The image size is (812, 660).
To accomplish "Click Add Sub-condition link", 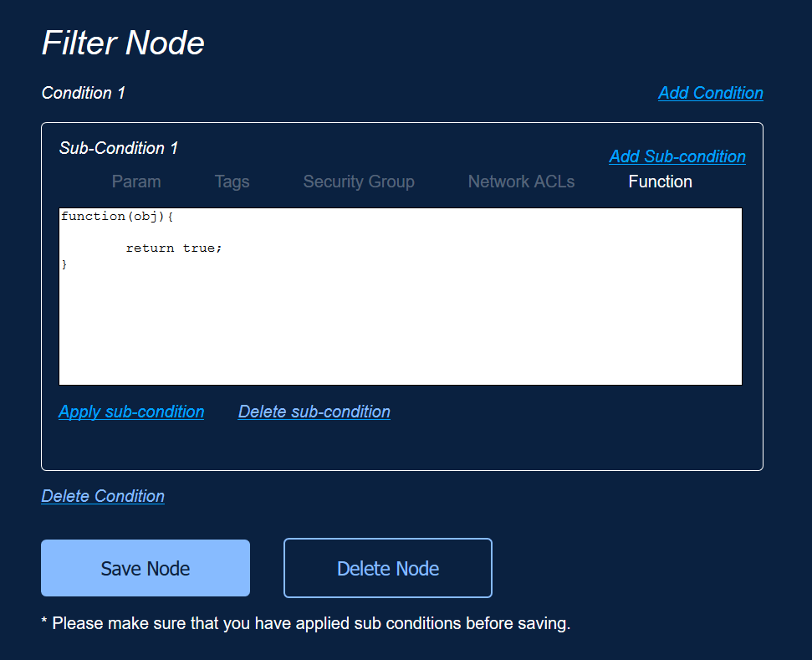I will click(677, 156).
